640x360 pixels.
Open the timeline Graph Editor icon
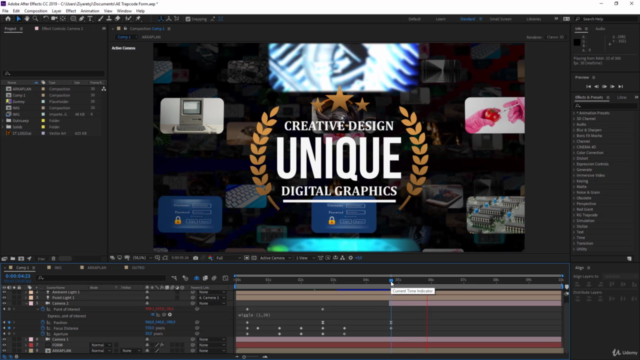pyautogui.click(x=225, y=278)
